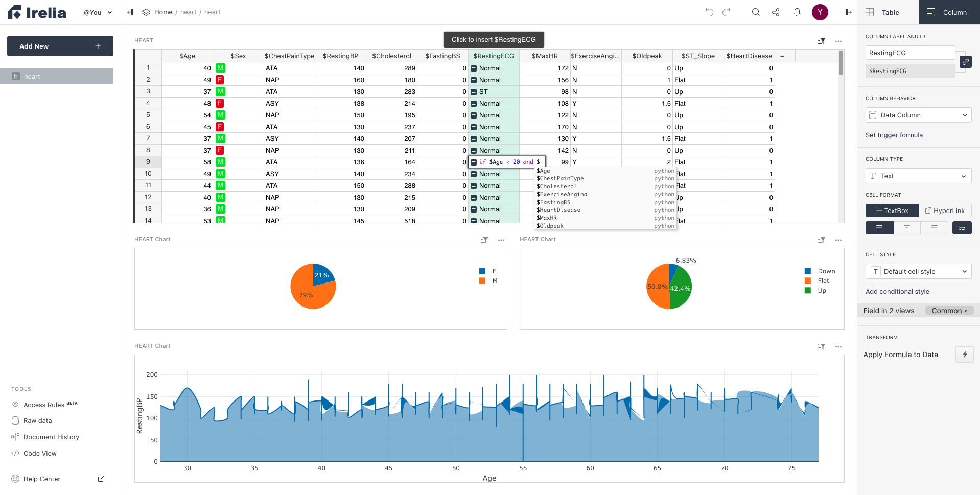Switch to the Column tab
This screenshot has width=980, height=495.
[949, 12]
